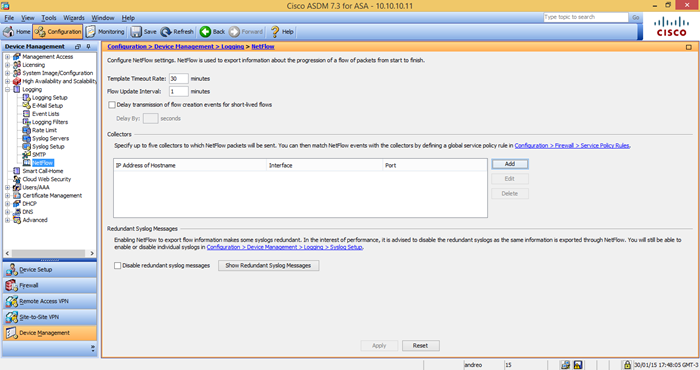
Task: Collapse the Logging tree node
Action: point(7,89)
